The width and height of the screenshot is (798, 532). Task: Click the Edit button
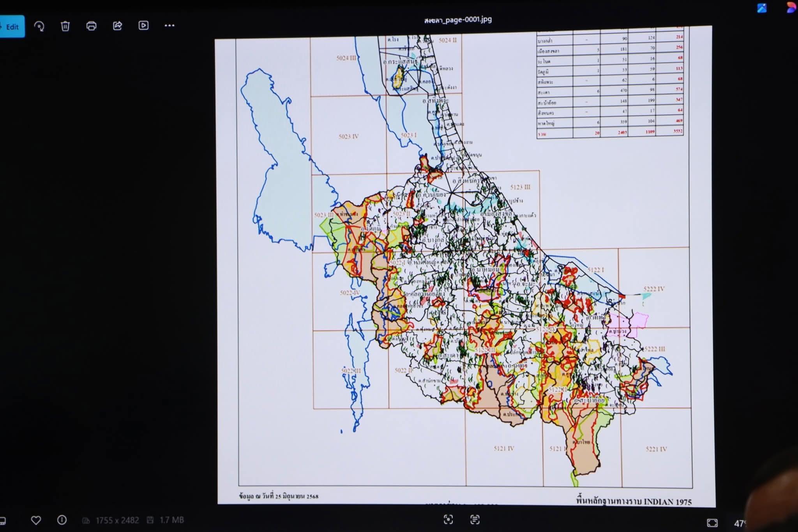[12, 27]
